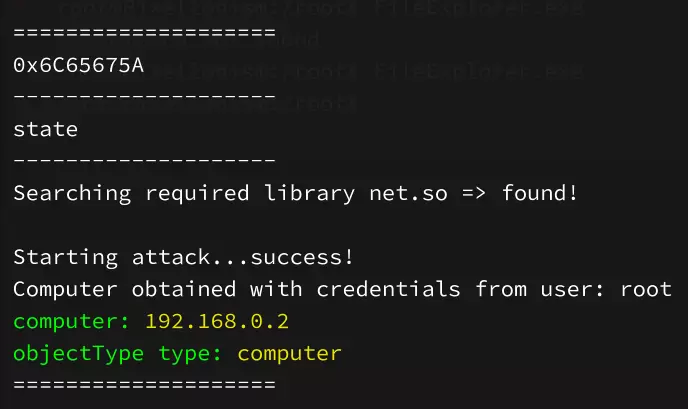Click the "found!" result text

coord(540,193)
